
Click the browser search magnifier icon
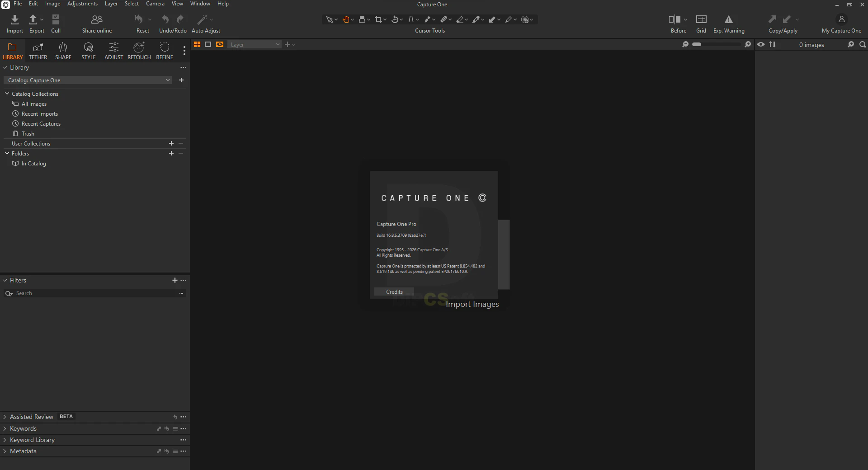863,44
